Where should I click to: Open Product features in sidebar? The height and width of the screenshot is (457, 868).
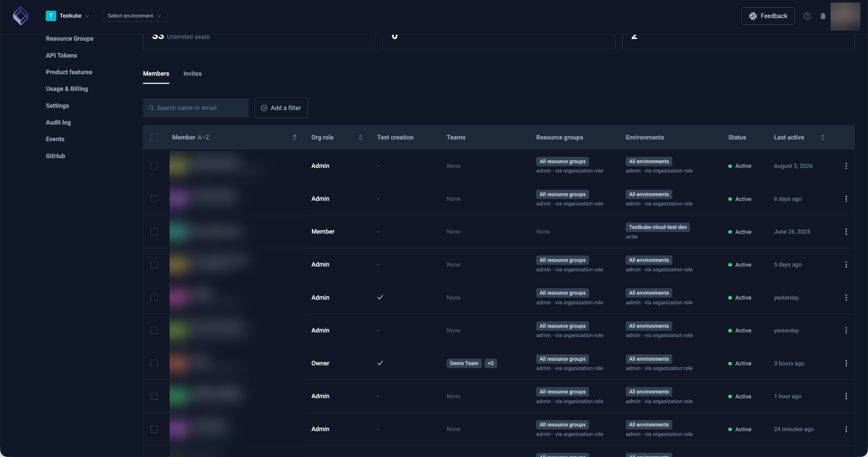tap(69, 72)
